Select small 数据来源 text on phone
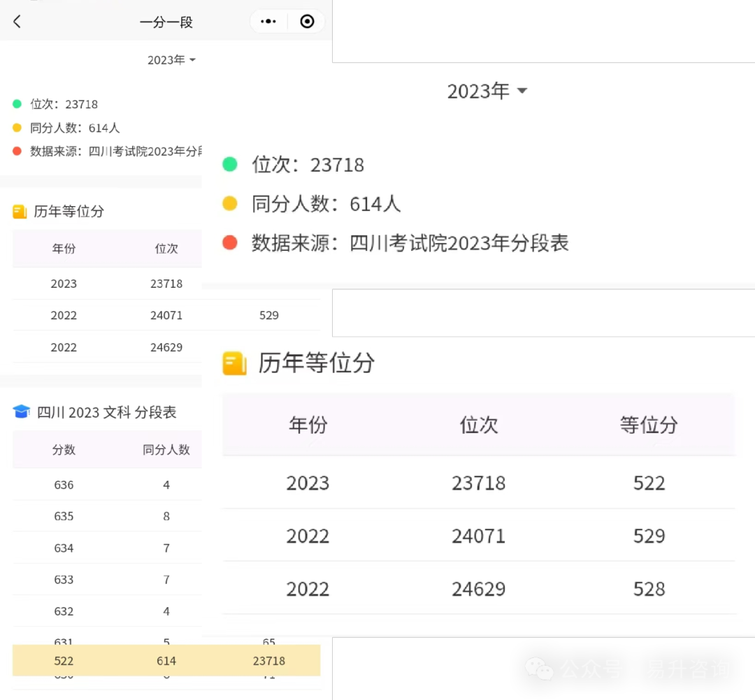 tap(115, 152)
